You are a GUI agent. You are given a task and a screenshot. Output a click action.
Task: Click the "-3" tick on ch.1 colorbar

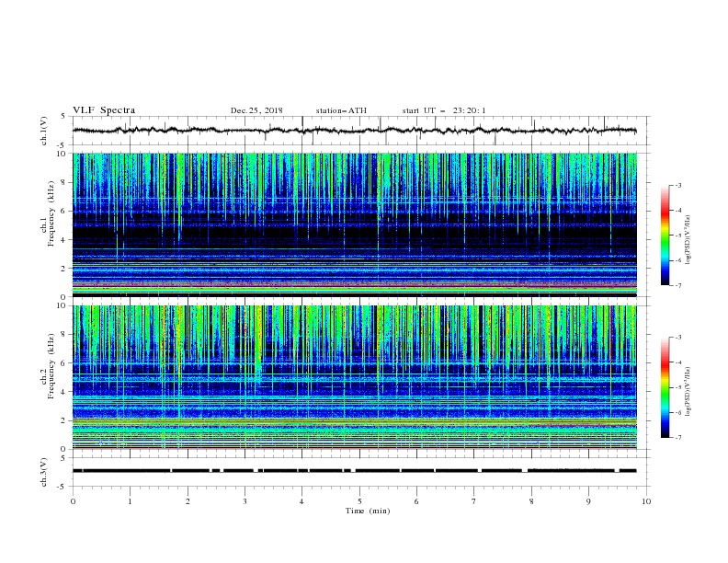678,185
